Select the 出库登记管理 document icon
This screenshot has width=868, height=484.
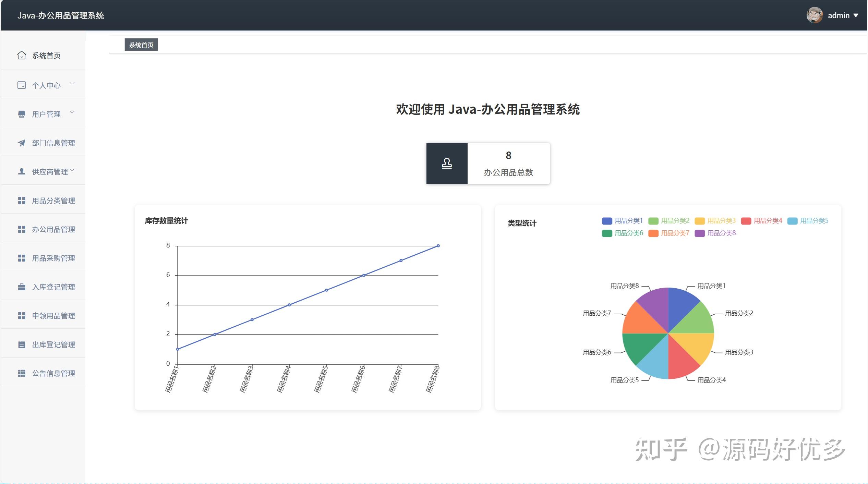click(x=22, y=344)
